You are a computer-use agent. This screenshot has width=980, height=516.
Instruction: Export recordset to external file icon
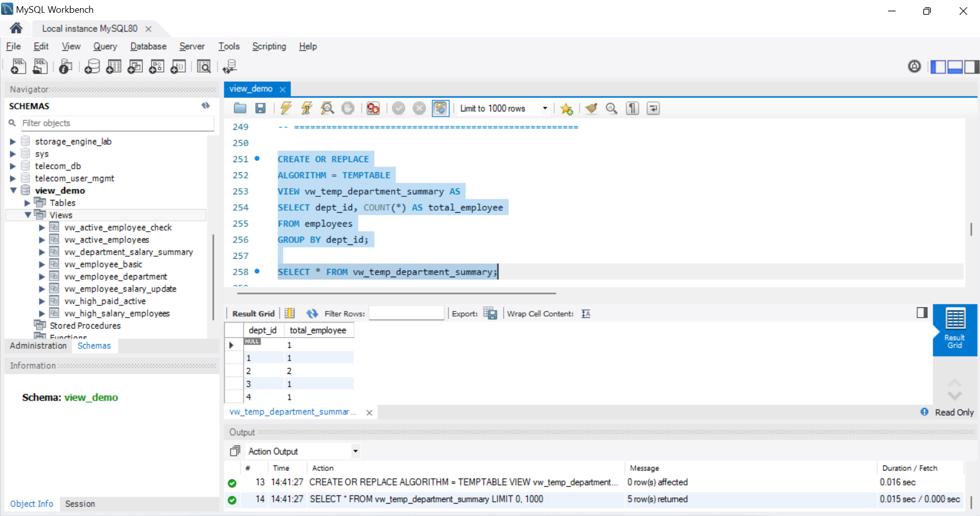[490, 313]
